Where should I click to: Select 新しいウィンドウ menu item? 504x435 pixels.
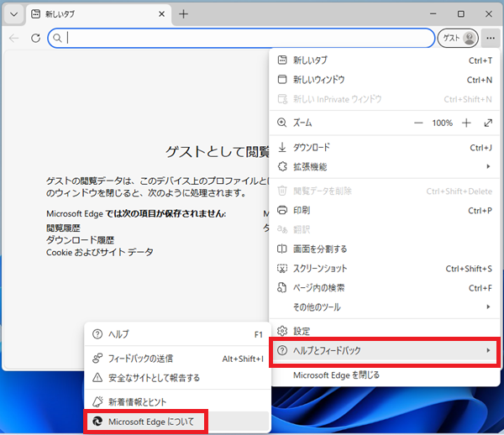(x=319, y=80)
